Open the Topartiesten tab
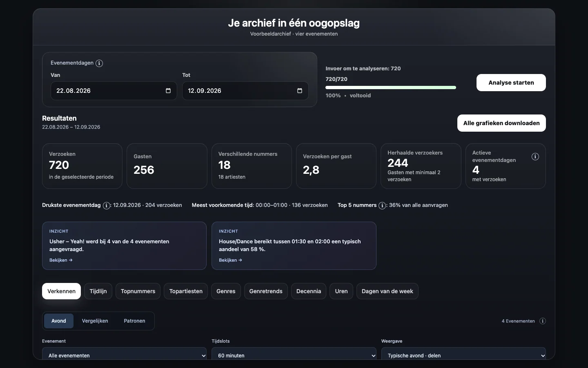 click(186, 291)
